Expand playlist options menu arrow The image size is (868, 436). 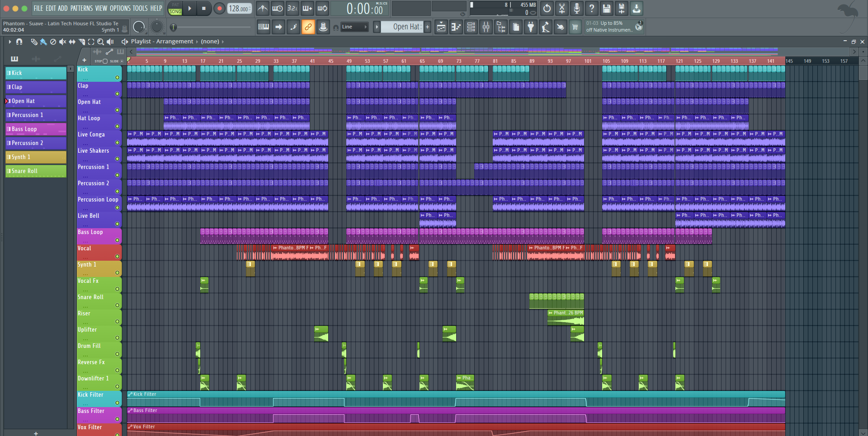point(9,42)
